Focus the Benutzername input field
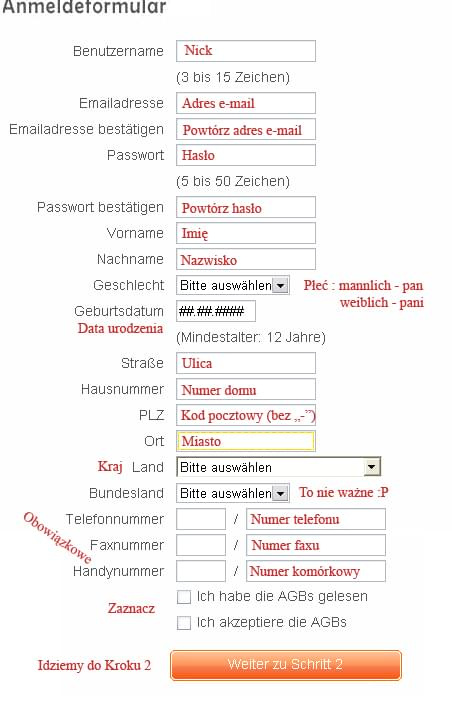This screenshot has width=452, height=724. pyautogui.click(x=246, y=51)
